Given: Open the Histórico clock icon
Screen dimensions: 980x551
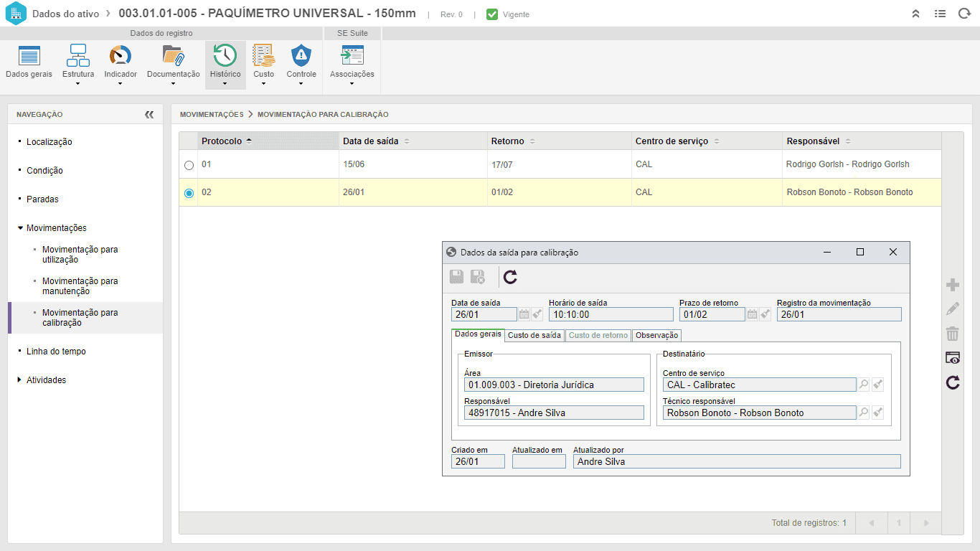Looking at the screenshot, I should pos(225,56).
